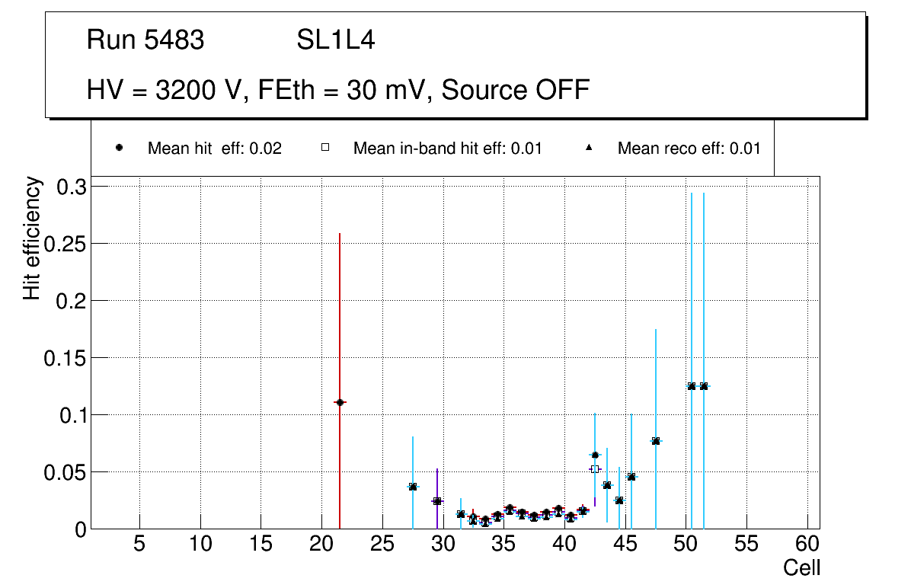Select the data marker near cell 47
The height and width of the screenshot is (588, 911).
(656, 441)
